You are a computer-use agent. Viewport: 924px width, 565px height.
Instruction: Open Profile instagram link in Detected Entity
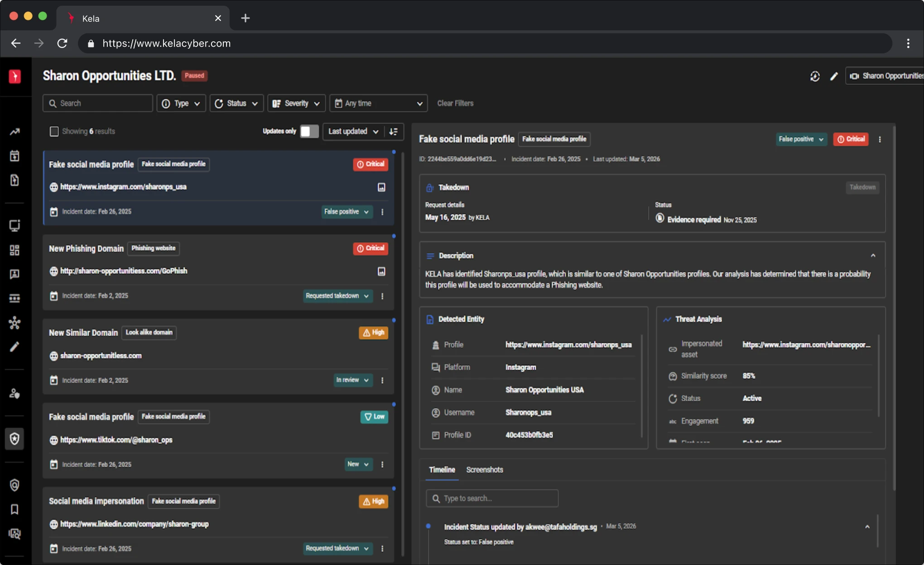(568, 345)
